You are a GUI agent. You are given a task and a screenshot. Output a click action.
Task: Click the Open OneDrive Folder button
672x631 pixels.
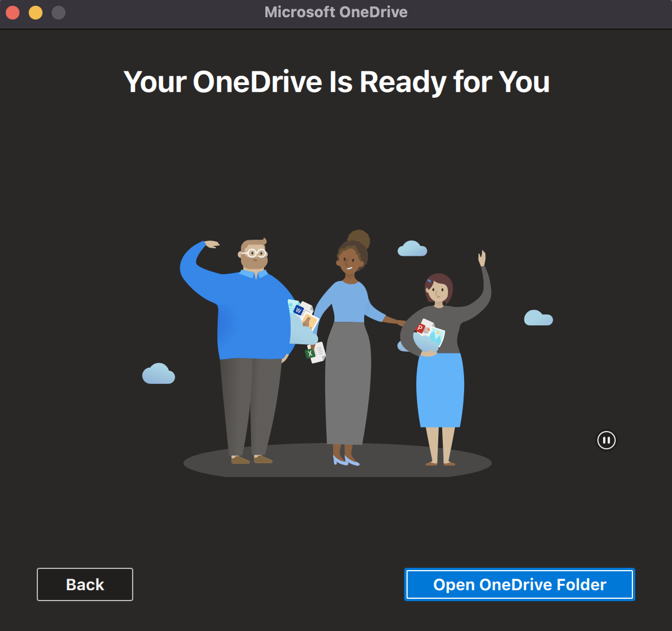point(519,584)
